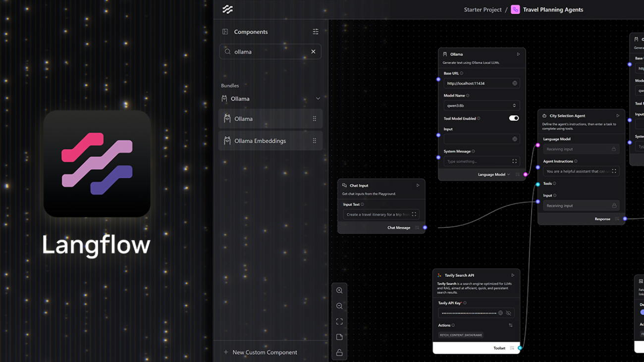Toggle the canvas lock icon
Viewport: 644px width, 362px height.
coord(339,353)
